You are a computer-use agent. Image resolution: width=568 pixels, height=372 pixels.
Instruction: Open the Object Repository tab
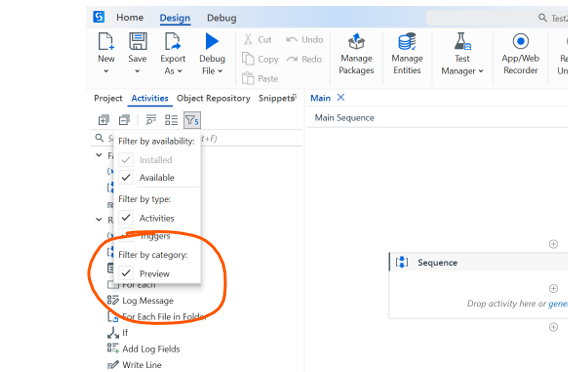point(213,98)
